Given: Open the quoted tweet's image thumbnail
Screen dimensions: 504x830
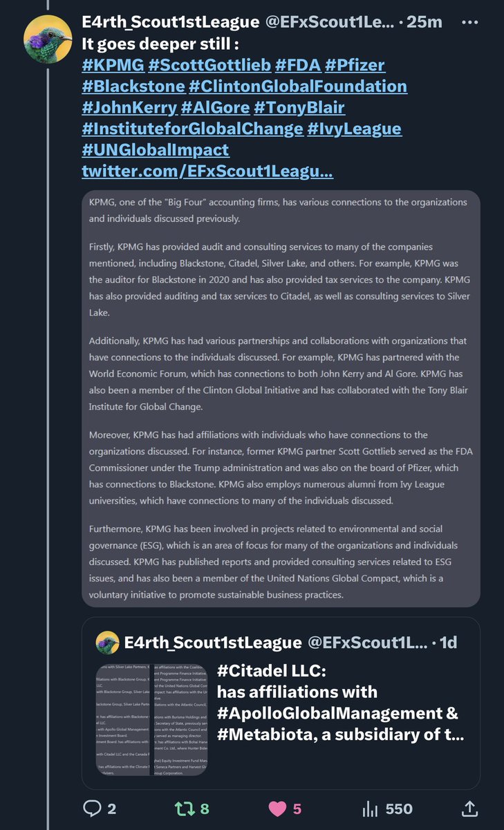Looking at the screenshot, I should 151,717.
